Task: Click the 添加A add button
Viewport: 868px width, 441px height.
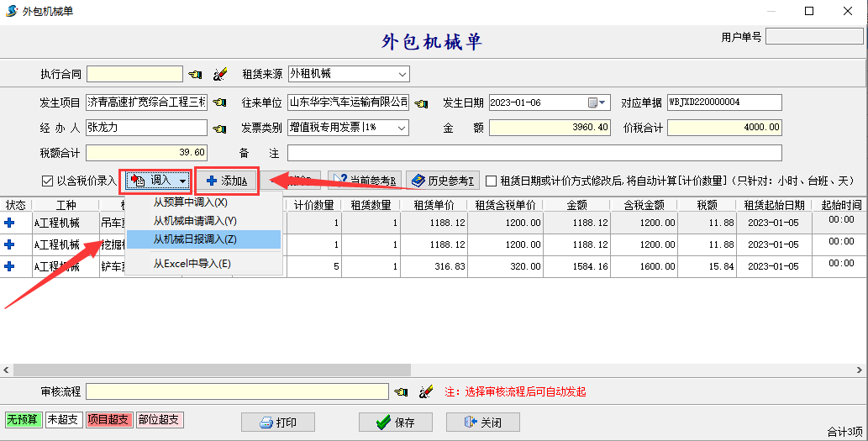Action: click(227, 181)
